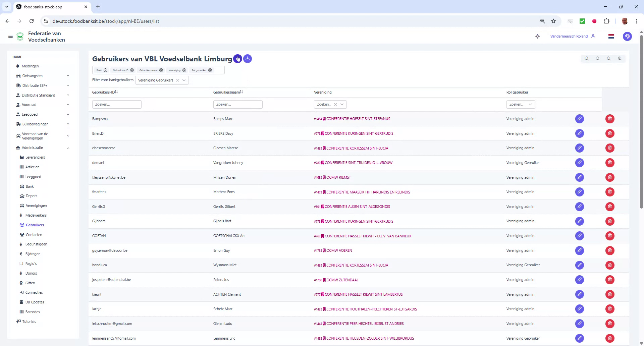Toggle light/dark mode with the sun icon
Screen dimensions: 644x346
click(538, 36)
